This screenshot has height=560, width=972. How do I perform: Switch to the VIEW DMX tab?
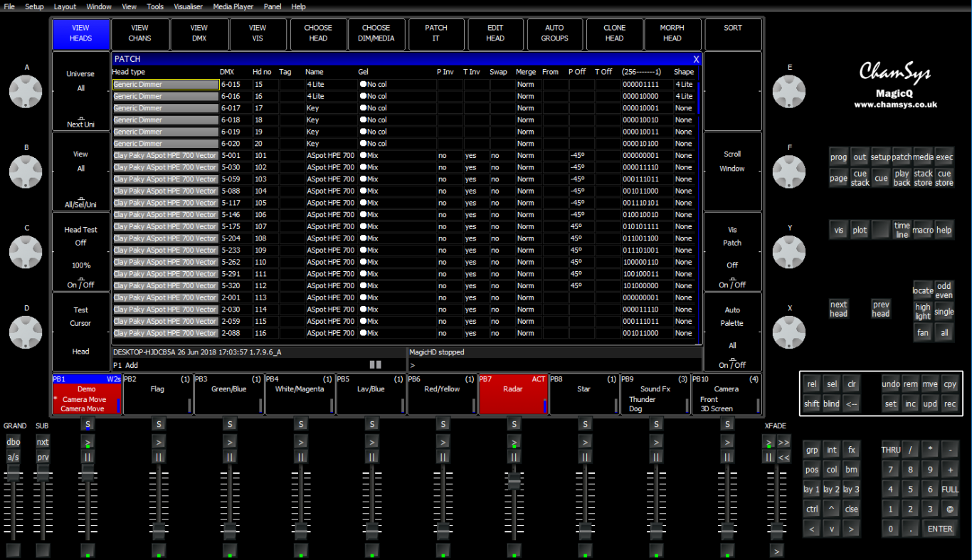pos(199,33)
